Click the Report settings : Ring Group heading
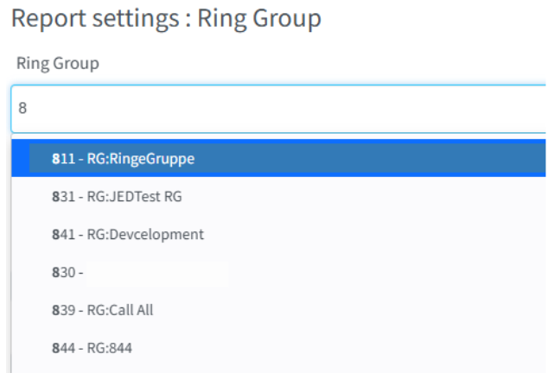555x392 pixels. [x=166, y=18]
